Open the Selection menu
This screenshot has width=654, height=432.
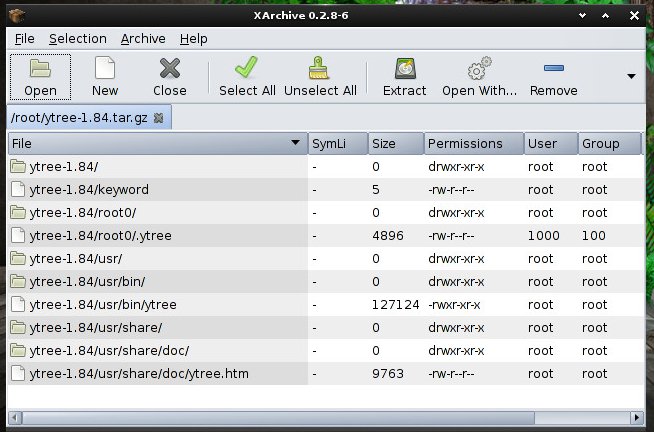[78, 39]
